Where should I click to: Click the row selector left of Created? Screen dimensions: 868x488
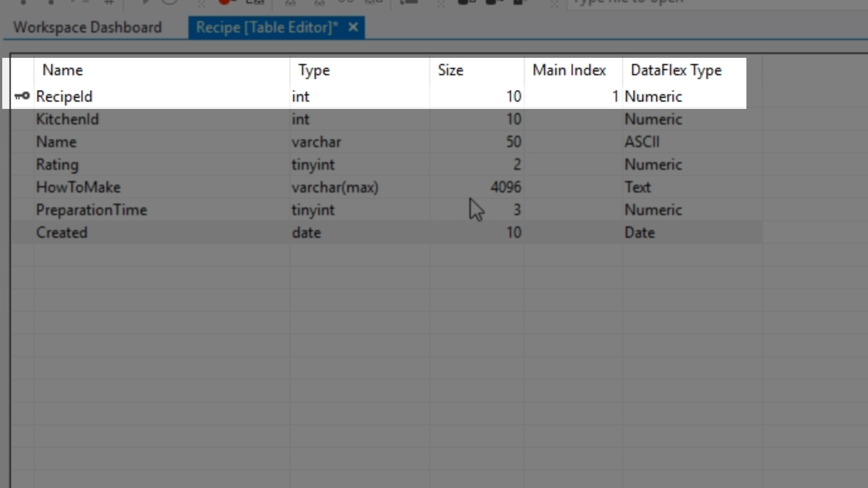[x=22, y=233]
